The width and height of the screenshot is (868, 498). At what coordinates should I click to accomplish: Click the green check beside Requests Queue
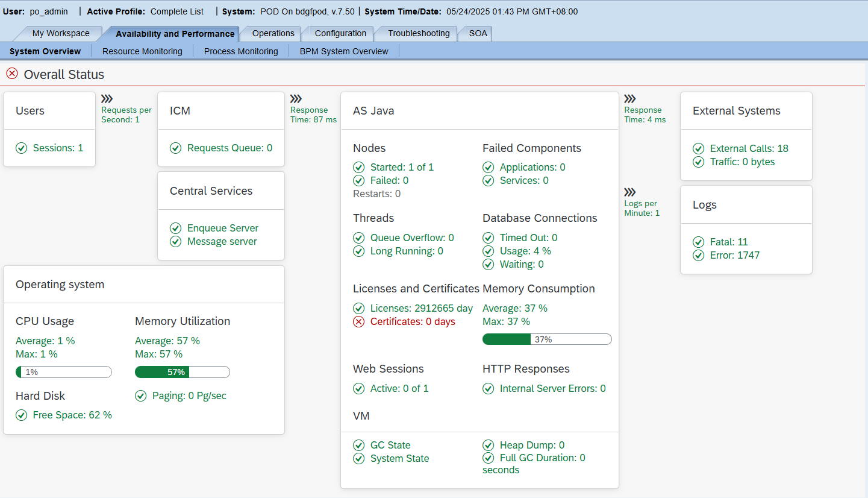pyautogui.click(x=175, y=148)
